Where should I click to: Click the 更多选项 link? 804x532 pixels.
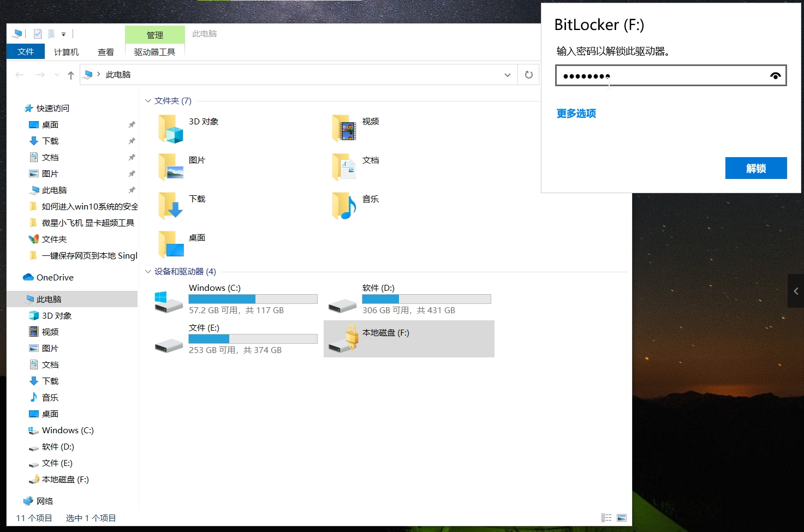click(x=576, y=113)
